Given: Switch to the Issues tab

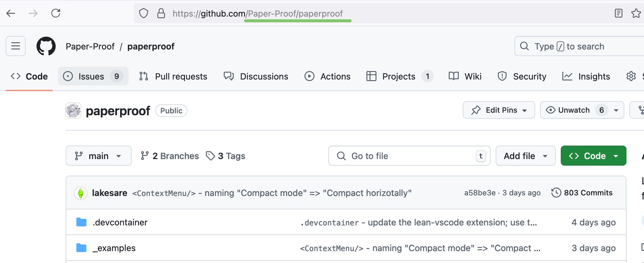Looking at the screenshot, I should pyautogui.click(x=93, y=76).
